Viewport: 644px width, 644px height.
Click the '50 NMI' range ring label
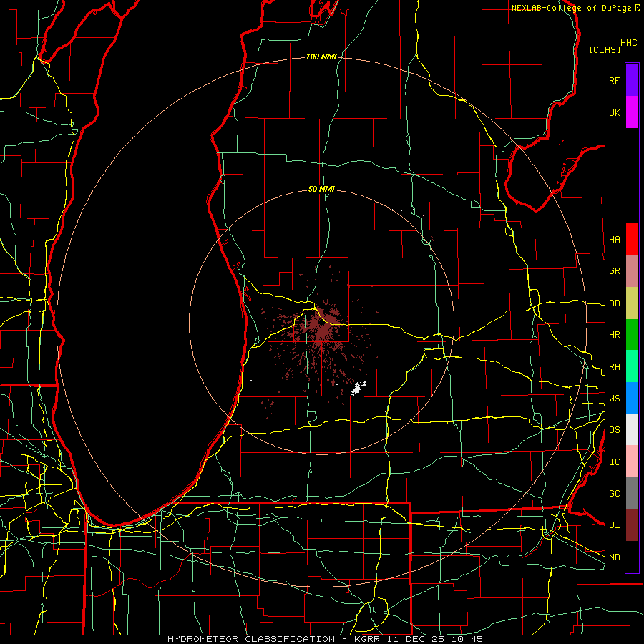coord(321,189)
